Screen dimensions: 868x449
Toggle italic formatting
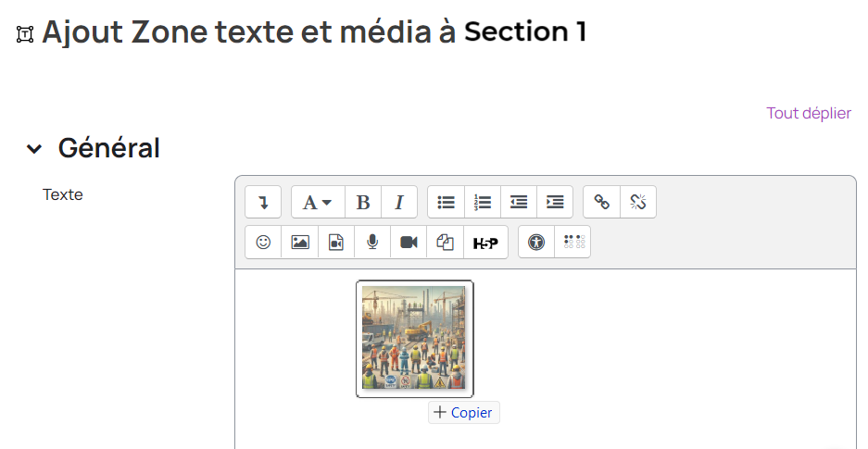[399, 202]
